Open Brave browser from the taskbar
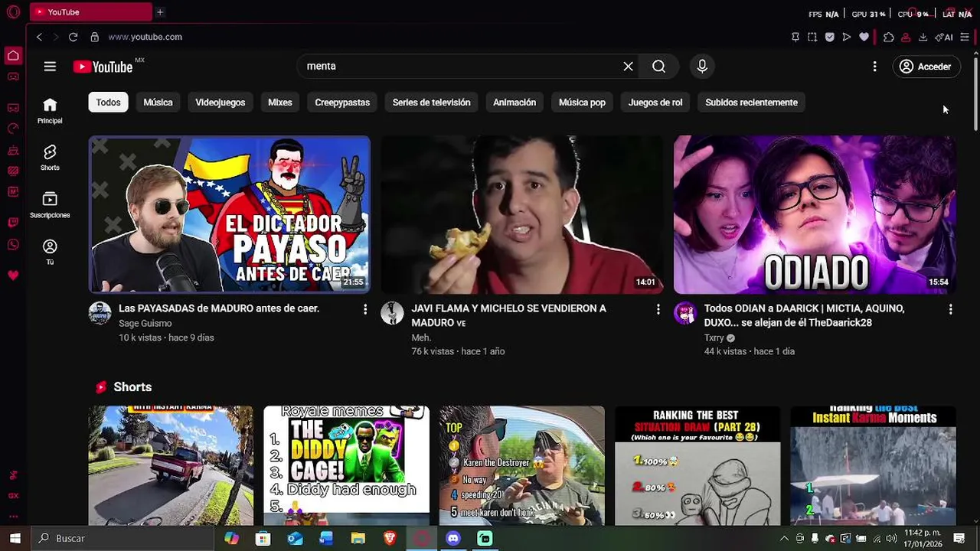980x551 pixels. (390, 538)
